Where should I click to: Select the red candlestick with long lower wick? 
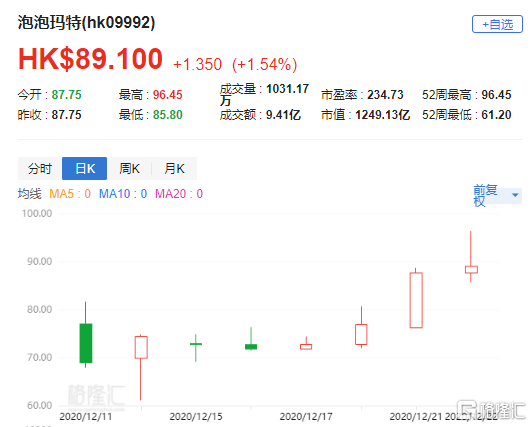tap(141, 347)
